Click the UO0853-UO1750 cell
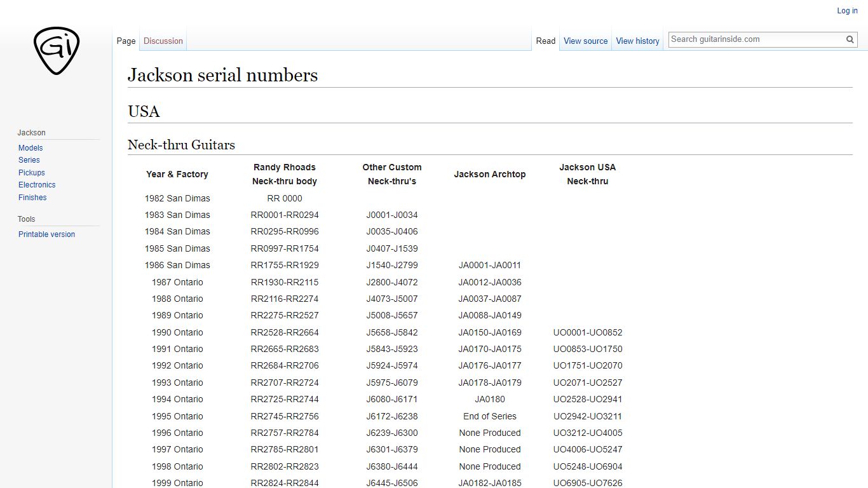Screen dimensions: 868x488 pos(588,349)
